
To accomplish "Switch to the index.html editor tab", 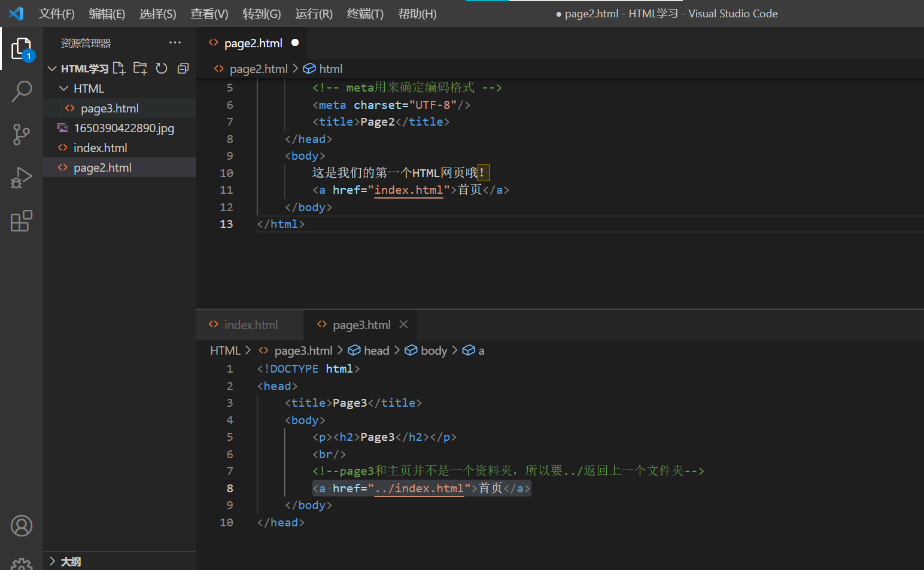I will [x=250, y=325].
